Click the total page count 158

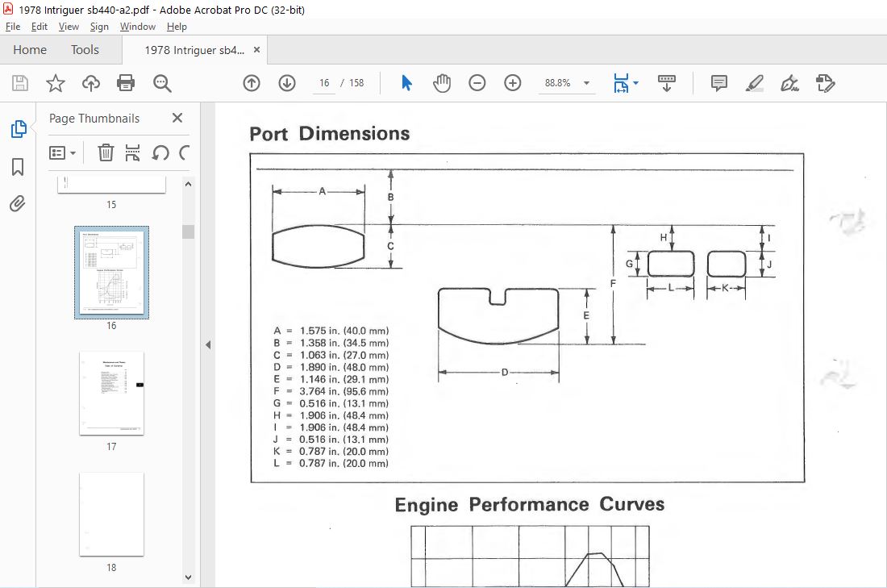[356, 83]
